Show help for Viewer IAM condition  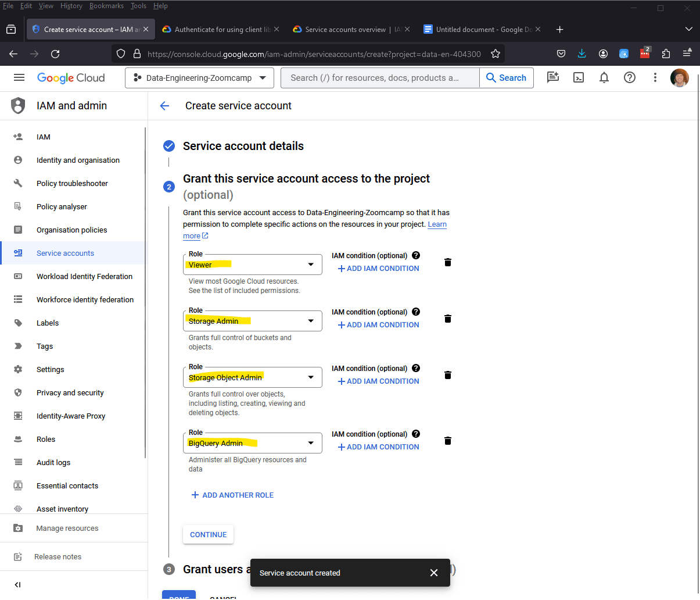click(x=416, y=255)
